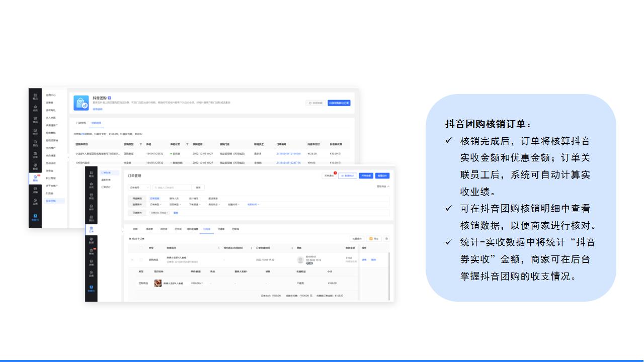
Task: Switch to the 门店授权 tab
Action: (81, 123)
